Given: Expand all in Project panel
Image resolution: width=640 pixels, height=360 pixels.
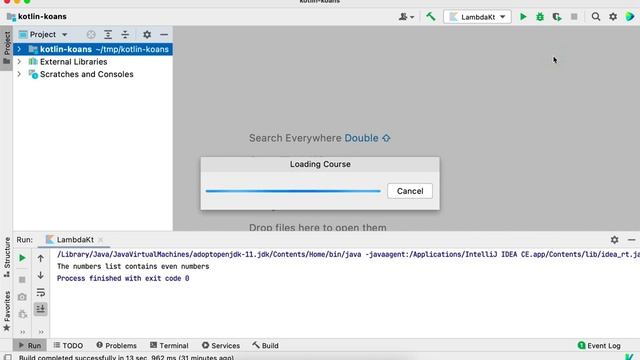Looking at the screenshot, I should [108, 35].
